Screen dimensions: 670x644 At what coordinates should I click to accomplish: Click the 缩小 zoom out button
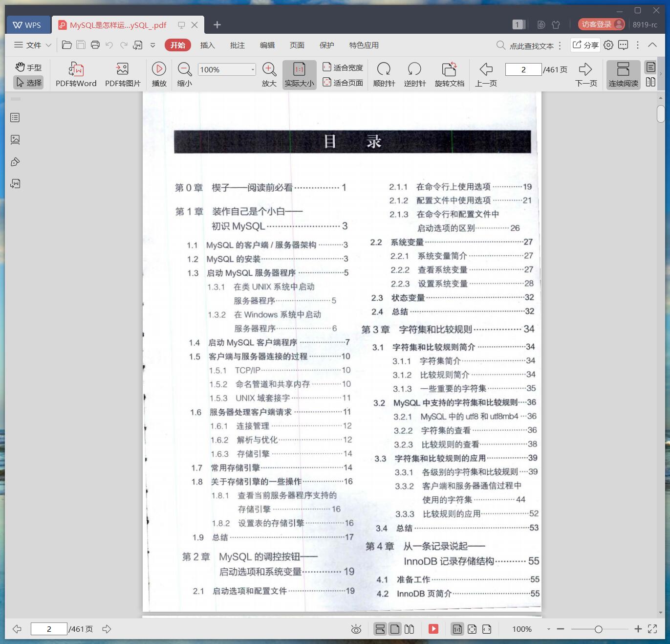click(184, 75)
